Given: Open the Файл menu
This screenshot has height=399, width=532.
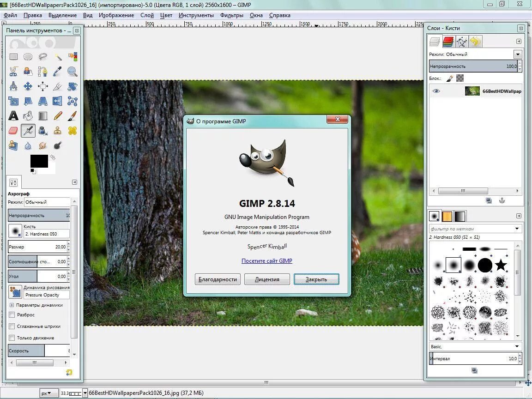Looking at the screenshot, I should pyautogui.click(x=11, y=15).
